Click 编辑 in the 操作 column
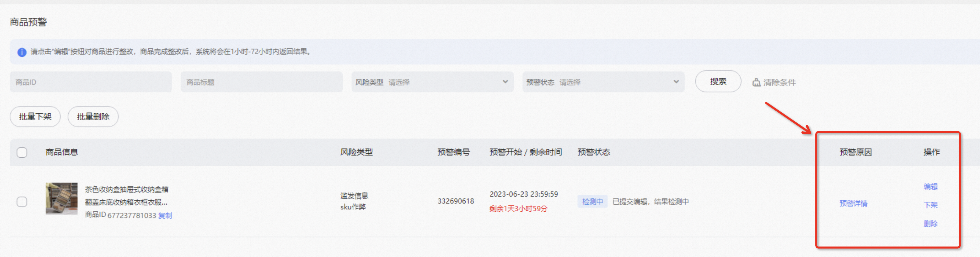Screen dimensions: 980x257 point(930,187)
